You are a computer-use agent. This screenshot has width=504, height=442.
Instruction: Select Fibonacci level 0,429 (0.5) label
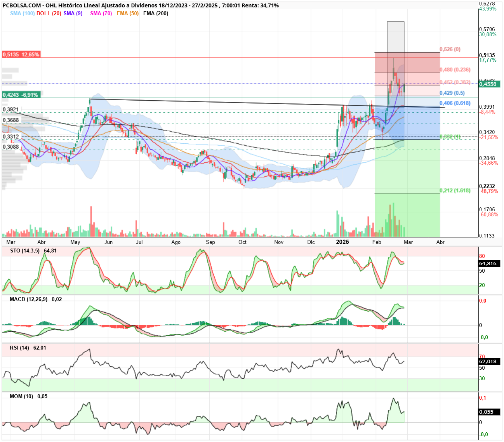452,93
